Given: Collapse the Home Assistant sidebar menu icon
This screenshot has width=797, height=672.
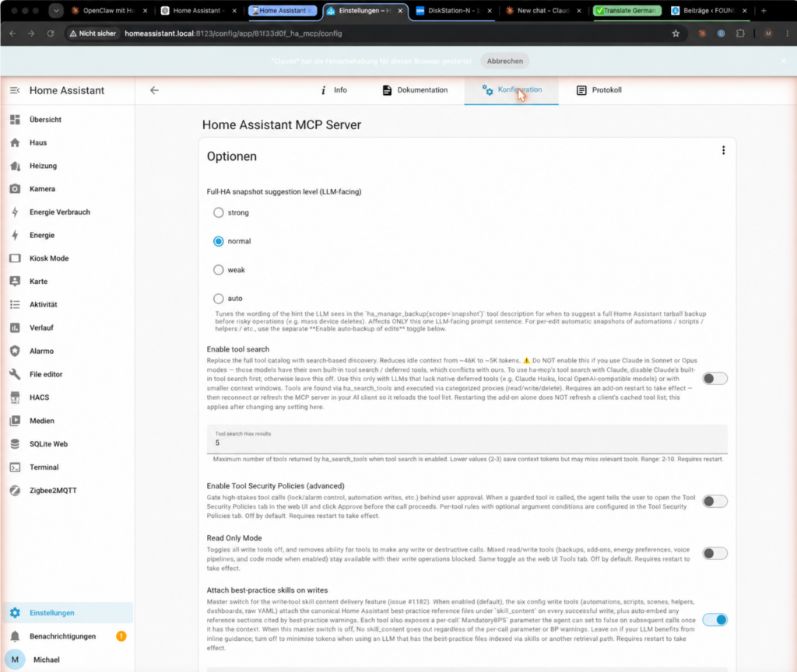Looking at the screenshot, I should [x=15, y=90].
